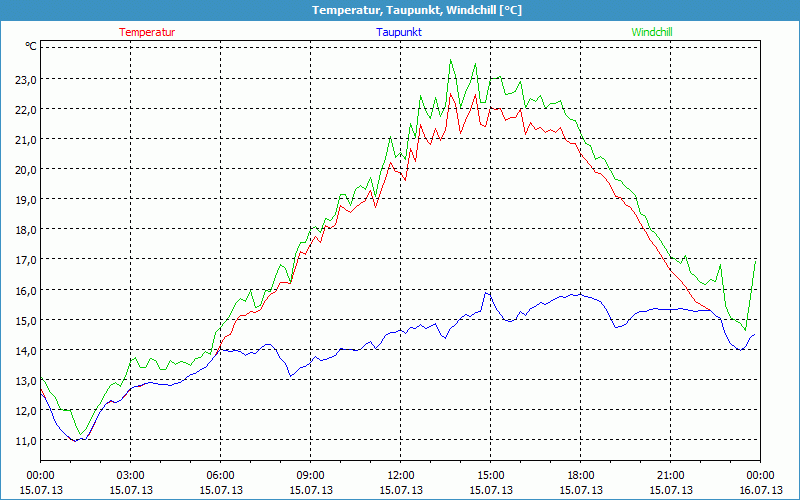Click the 17,0 y-axis value
Screen dimensions: 800x500
coord(28,260)
